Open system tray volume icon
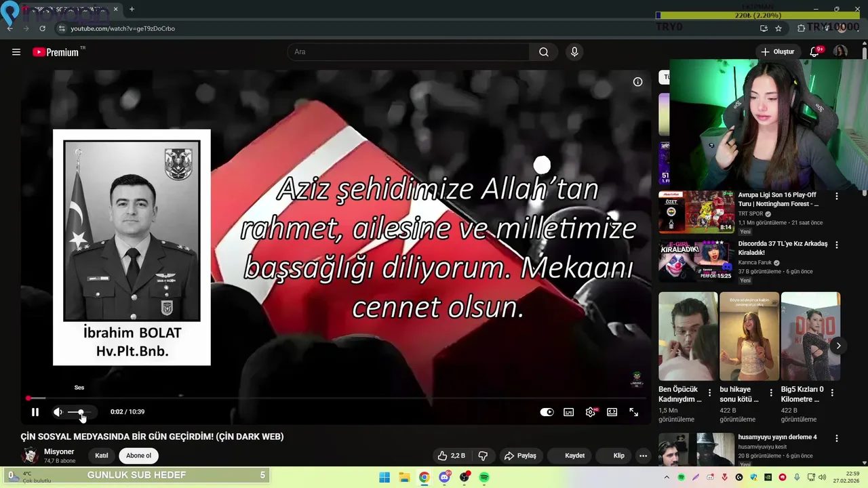This screenshot has width=868, height=488. click(822, 478)
